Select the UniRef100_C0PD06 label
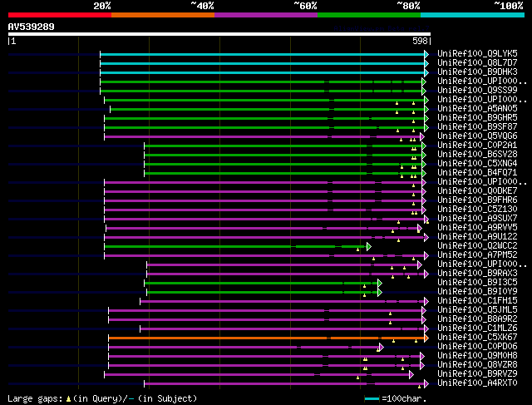 click(477, 347)
